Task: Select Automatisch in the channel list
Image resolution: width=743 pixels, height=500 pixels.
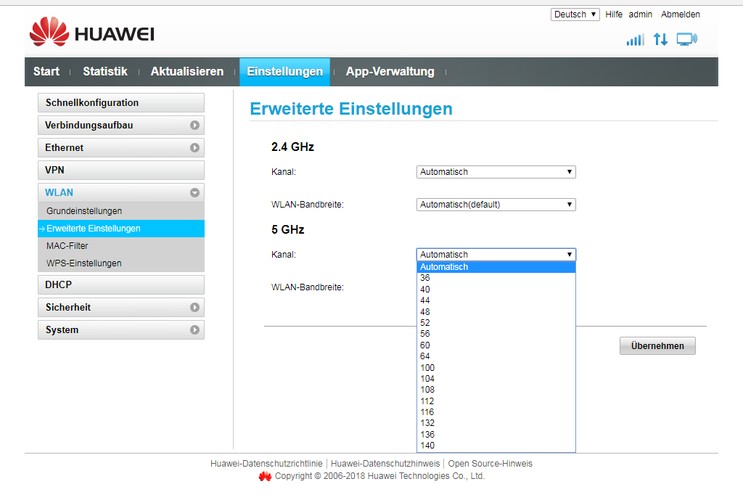Action: pos(496,267)
